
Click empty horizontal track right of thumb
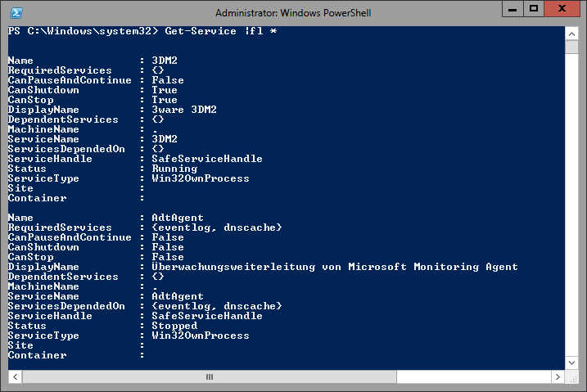[x=473, y=376]
